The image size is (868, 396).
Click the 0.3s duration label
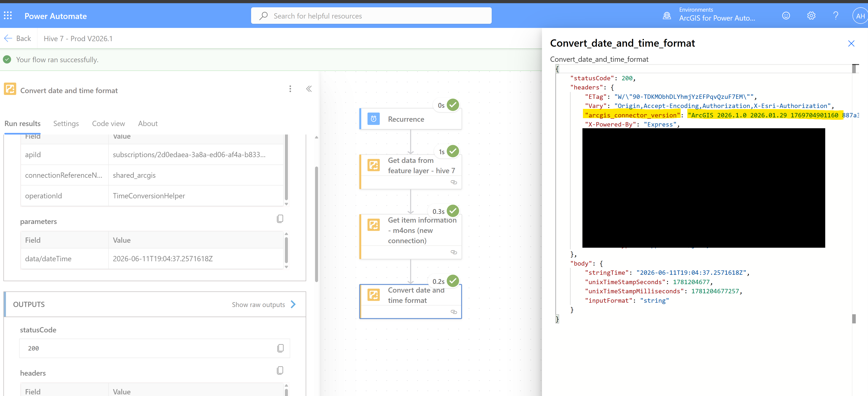(x=438, y=211)
